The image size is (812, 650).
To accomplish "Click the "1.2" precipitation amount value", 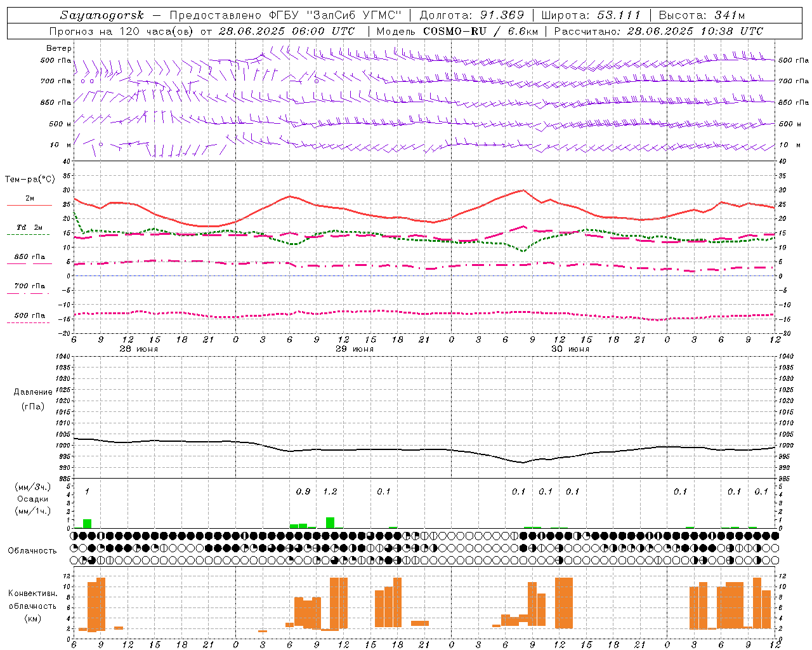I will (330, 492).
